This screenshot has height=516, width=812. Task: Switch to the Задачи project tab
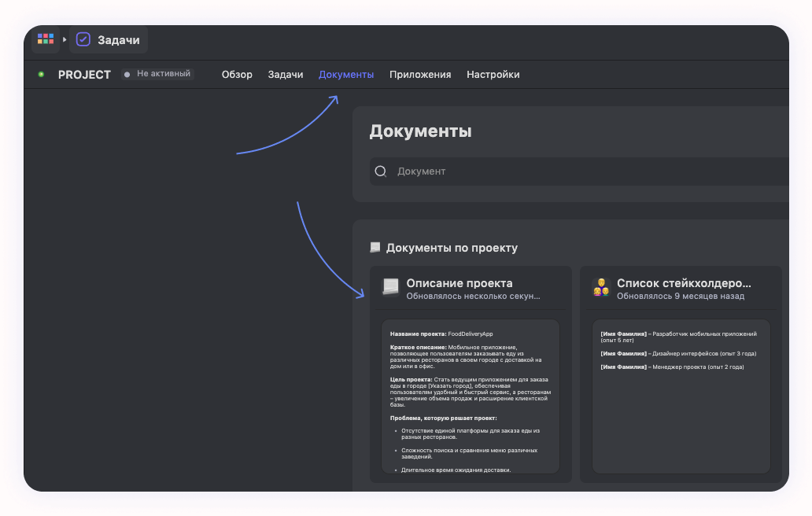(x=285, y=74)
